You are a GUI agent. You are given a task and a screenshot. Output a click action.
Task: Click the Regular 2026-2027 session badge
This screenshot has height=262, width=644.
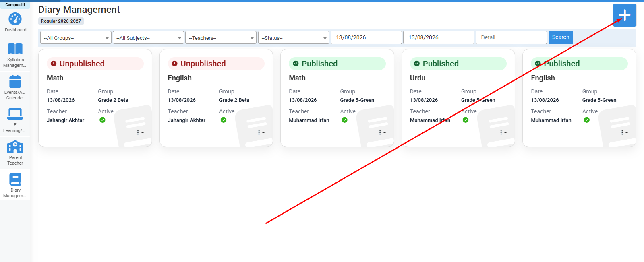(x=61, y=21)
